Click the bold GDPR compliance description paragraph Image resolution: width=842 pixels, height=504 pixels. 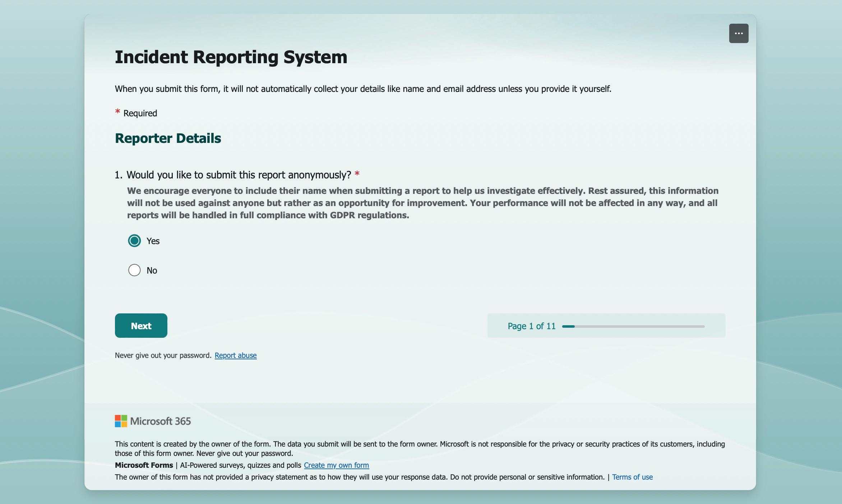pyautogui.click(x=422, y=203)
